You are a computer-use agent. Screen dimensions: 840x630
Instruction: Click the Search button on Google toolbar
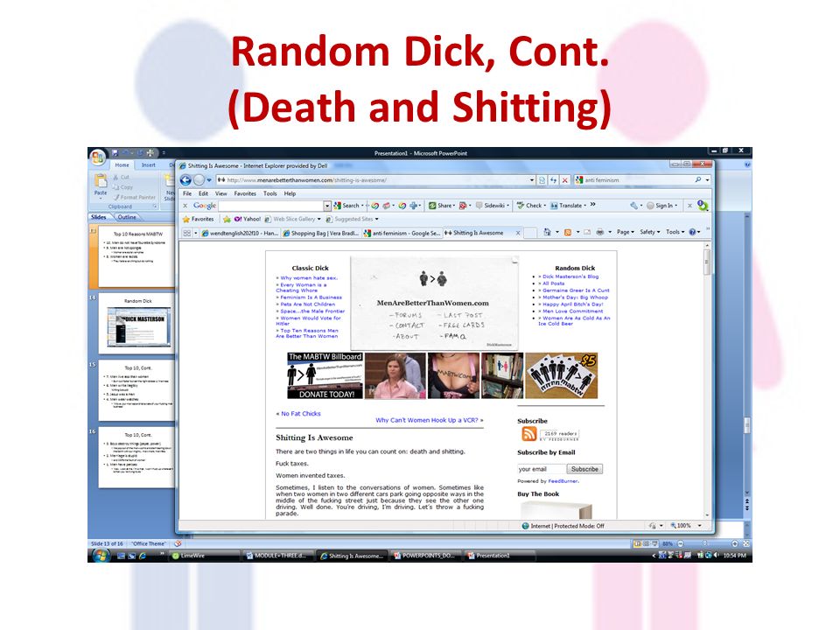pos(348,205)
